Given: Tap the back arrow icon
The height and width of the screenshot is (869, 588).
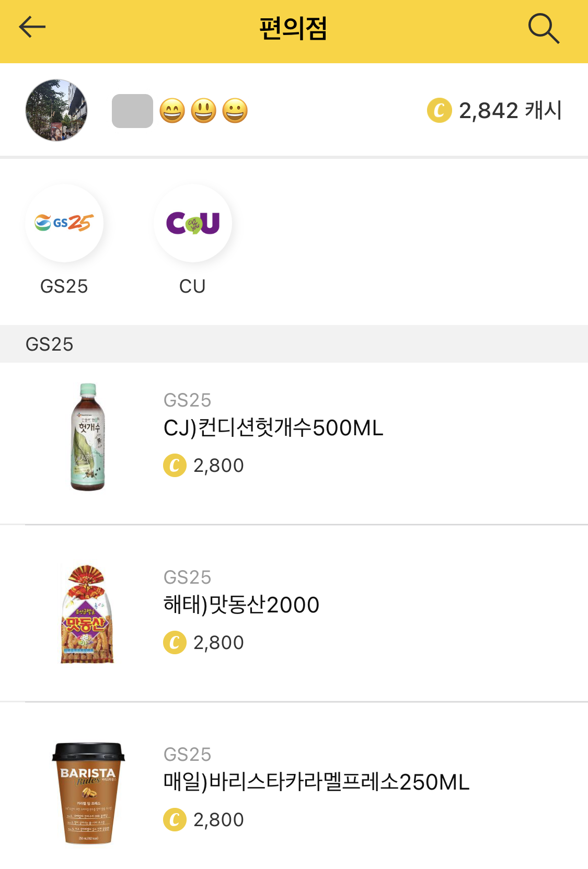Looking at the screenshot, I should click(x=32, y=27).
